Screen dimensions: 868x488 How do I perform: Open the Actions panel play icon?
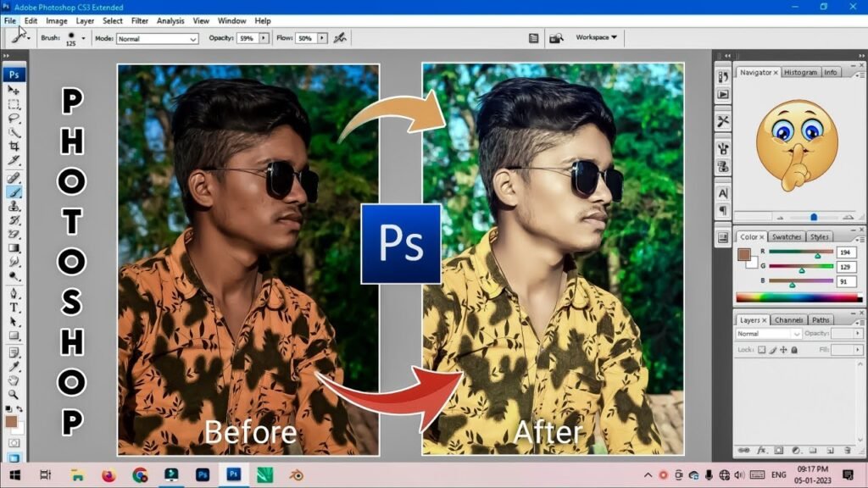pyautogui.click(x=723, y=95)
